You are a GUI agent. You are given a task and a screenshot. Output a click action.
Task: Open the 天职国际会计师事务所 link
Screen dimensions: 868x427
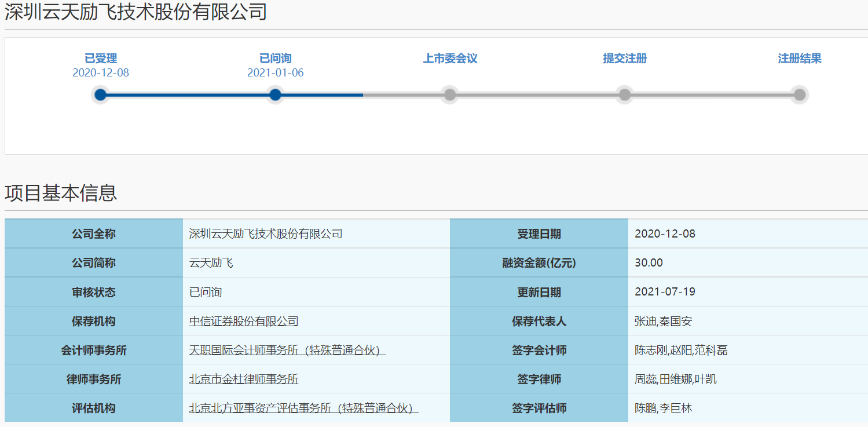point(287,350)
